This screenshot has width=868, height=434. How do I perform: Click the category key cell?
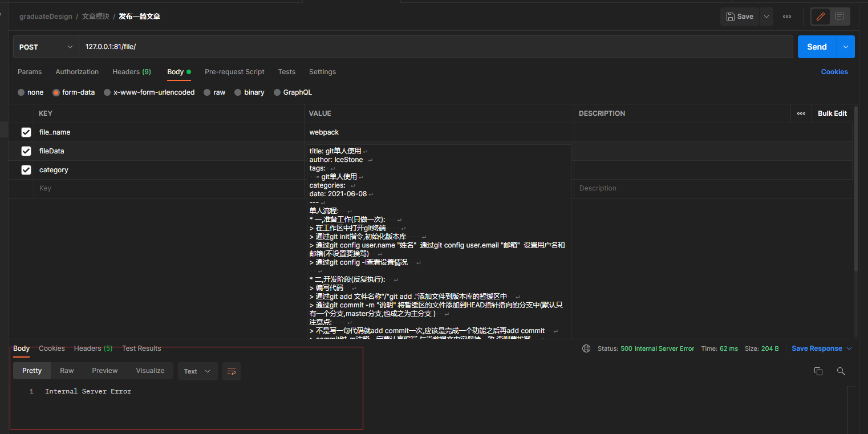[169, 170]
